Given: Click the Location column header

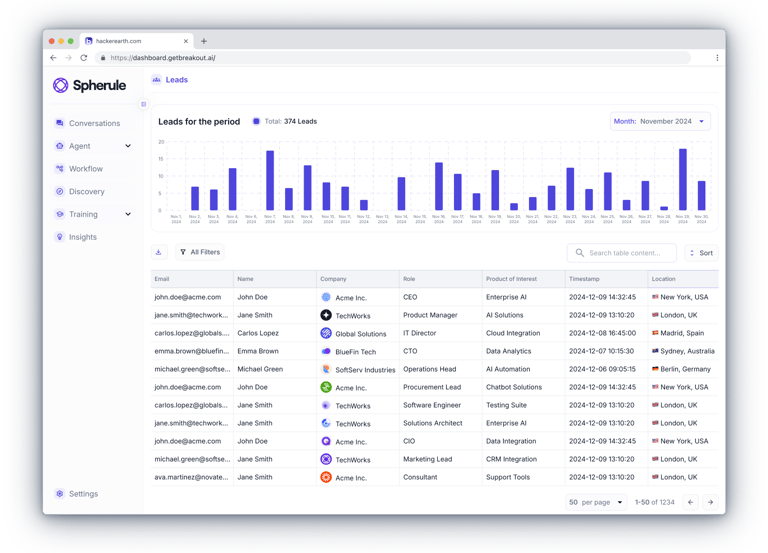Looking at the screenshot, I should click(683, 279).
